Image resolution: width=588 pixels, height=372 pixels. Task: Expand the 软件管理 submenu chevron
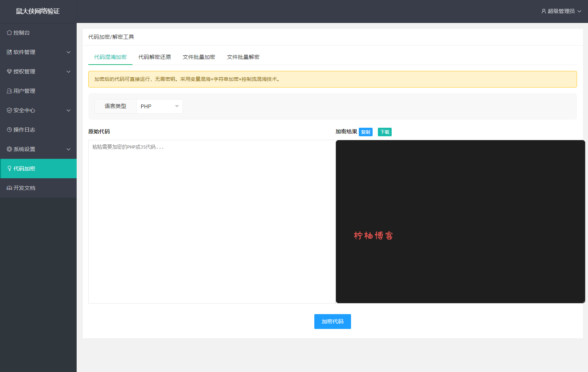pos(69,52)
